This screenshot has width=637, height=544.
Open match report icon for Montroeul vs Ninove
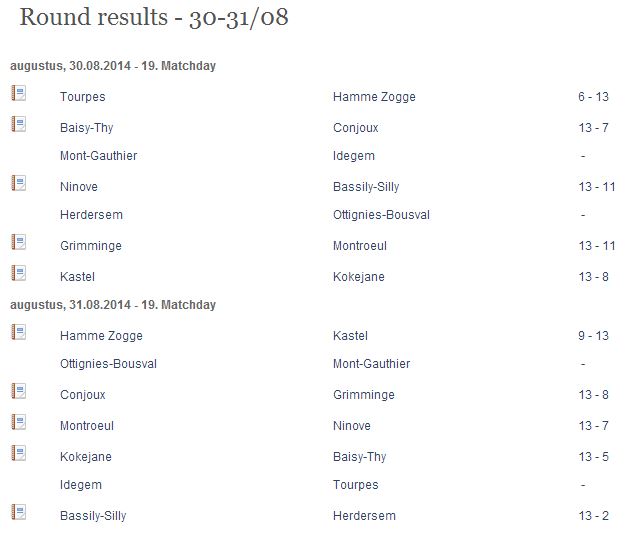19,422
